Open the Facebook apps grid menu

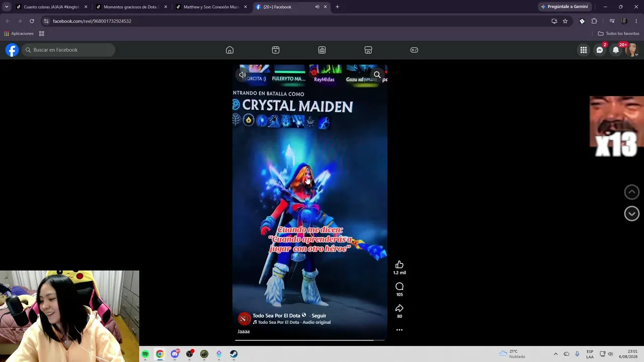[584, 50]
